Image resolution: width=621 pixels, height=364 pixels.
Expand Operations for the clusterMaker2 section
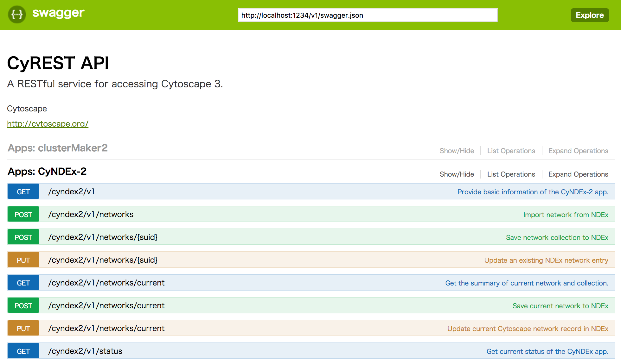coord(578,151)
